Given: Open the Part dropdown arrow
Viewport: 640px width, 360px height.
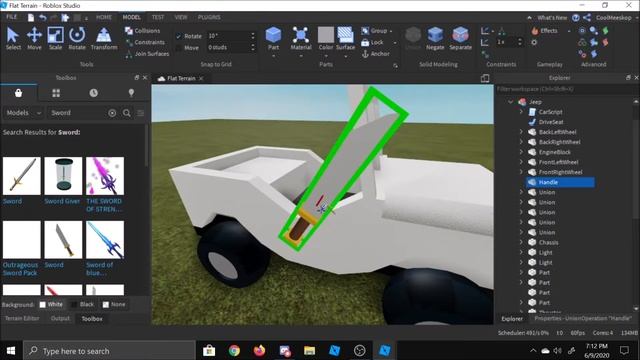Looking at the screenshot, I should (x=273, y=56).
